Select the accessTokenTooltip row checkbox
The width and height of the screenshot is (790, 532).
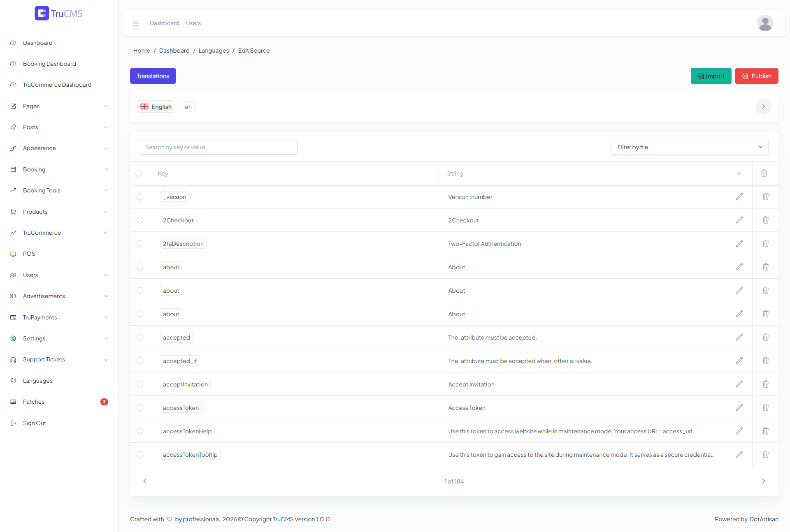point(140,454)
